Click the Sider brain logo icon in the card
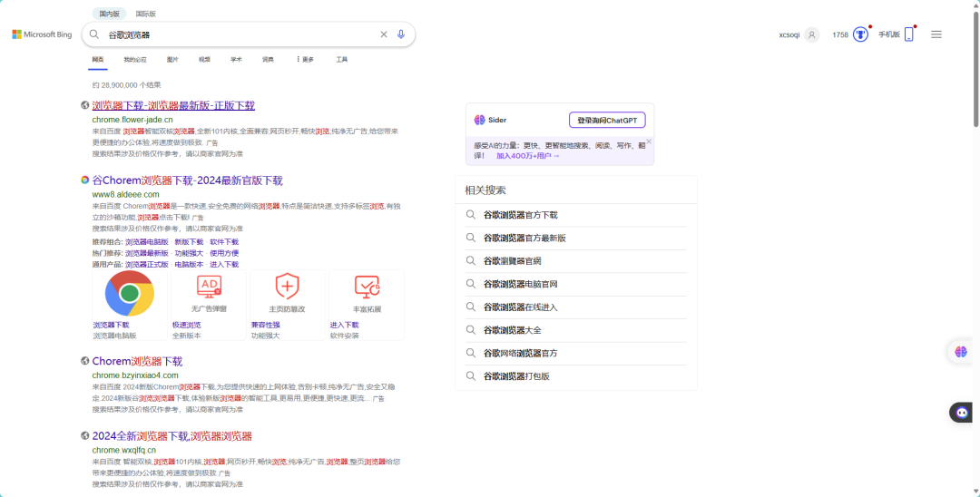980x497 pixels. [479, 120]
